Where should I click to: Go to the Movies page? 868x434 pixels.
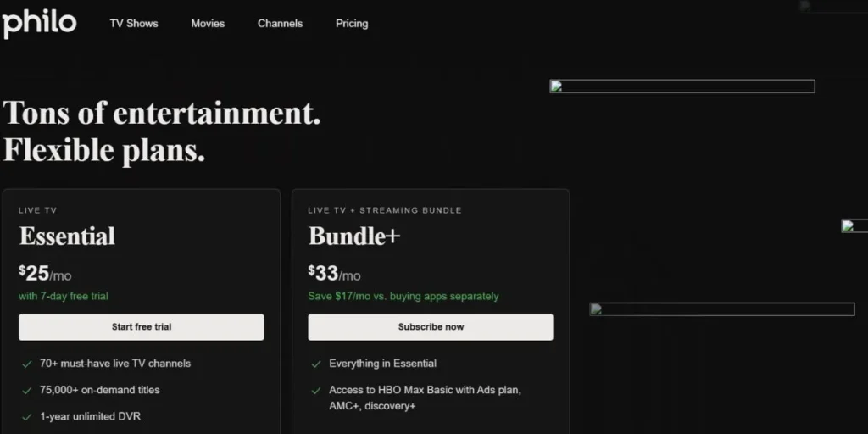(x=208, y=24)
